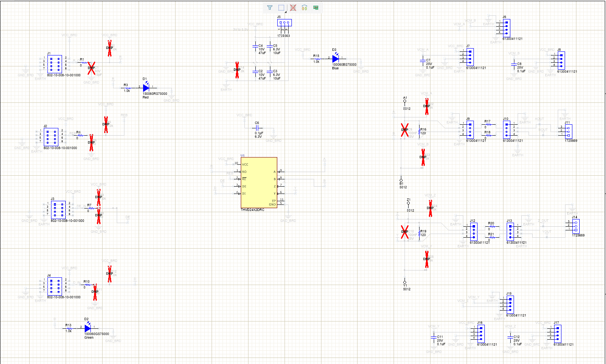
Task: Click the crossed-out chip icon
Action: coord(293,8)
